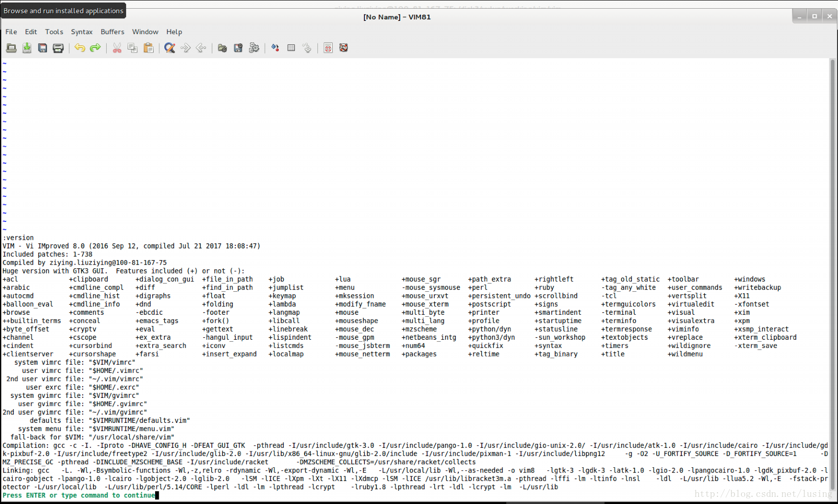Click the '+termguicolors' feature entry
Image resolution: width=838 pixels, height=504 pixels.
[628, 304]
